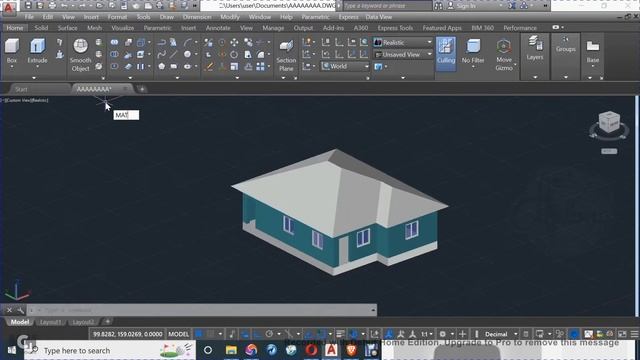The height and width of the screenshot is (360, 640).
Task: Select the Box solid tool
Action: point(12,50)
